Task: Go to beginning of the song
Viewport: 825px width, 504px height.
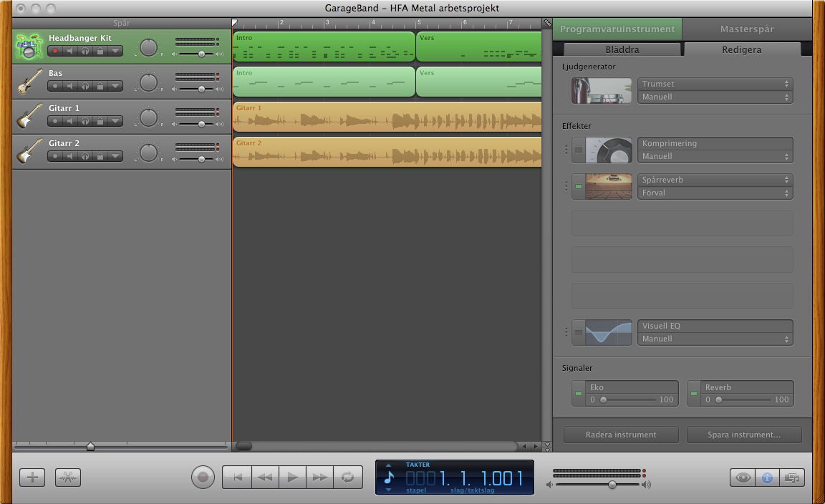Action: click(237, 478)
